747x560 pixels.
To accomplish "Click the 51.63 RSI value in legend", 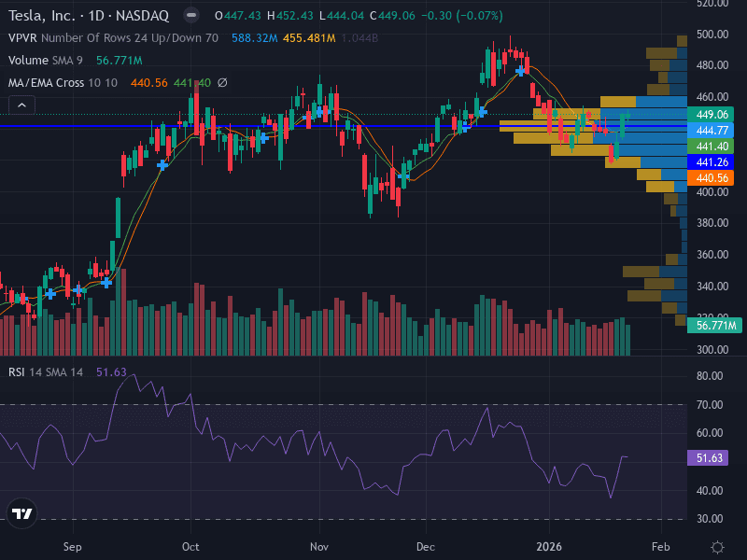I will pyautogui.click(x=111, y=372).
